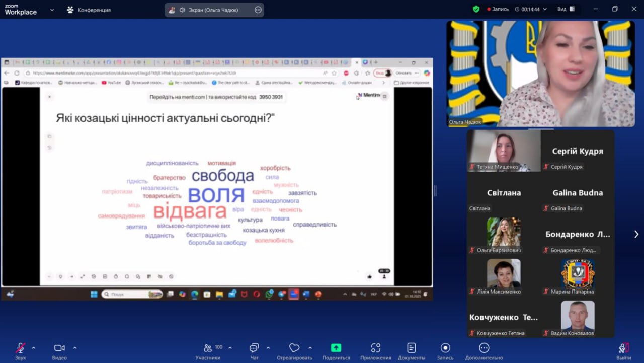Show next page of participant thumbnails
This screenshot has height=363, width=644.
(x=636, y=234)
